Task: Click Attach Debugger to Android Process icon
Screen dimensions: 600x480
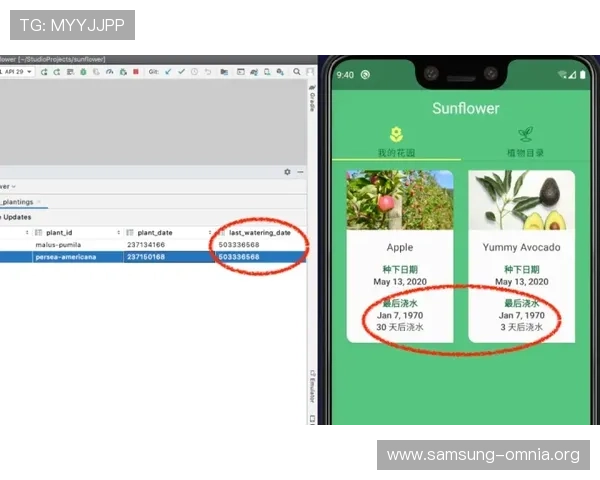Action: (123, 72)
